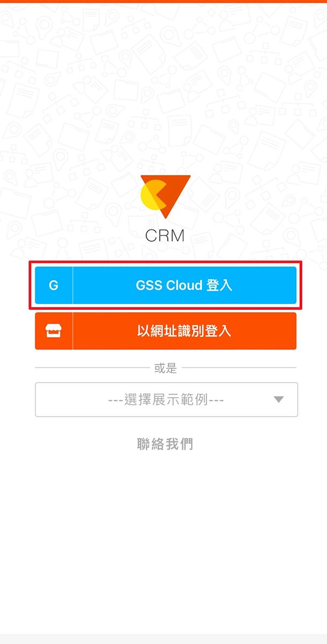Click the thin orange bar at the top
Screen dimensions: 327x644
[163, 2]
